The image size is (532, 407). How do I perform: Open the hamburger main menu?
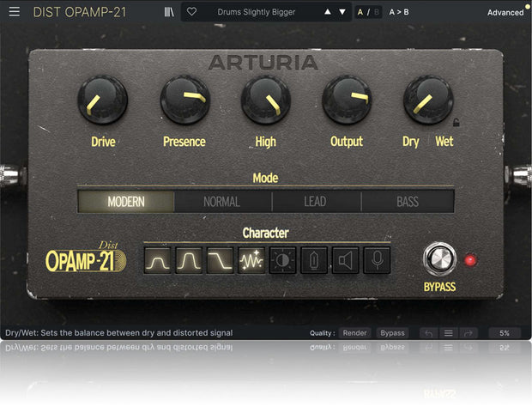pos(15,12)
